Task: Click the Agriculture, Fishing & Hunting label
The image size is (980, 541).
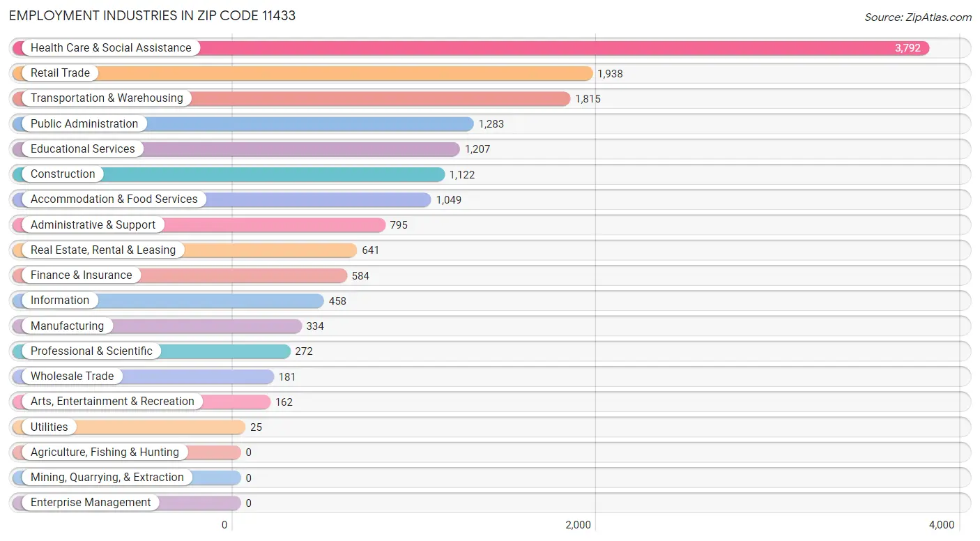Action: [x=105, y=452]
